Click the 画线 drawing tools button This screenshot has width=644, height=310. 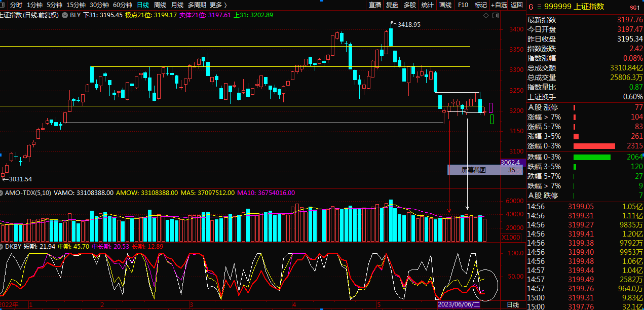[445, 5]
